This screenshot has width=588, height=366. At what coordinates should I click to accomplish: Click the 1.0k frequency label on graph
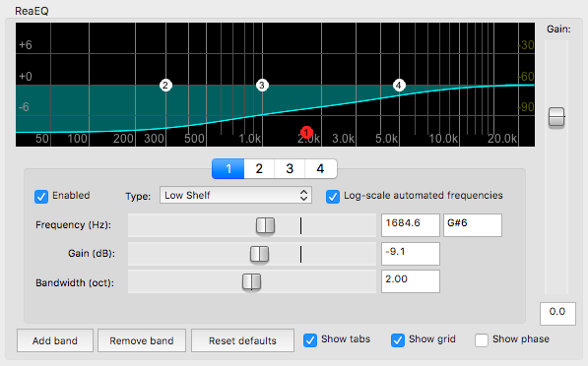coord(250,139)
